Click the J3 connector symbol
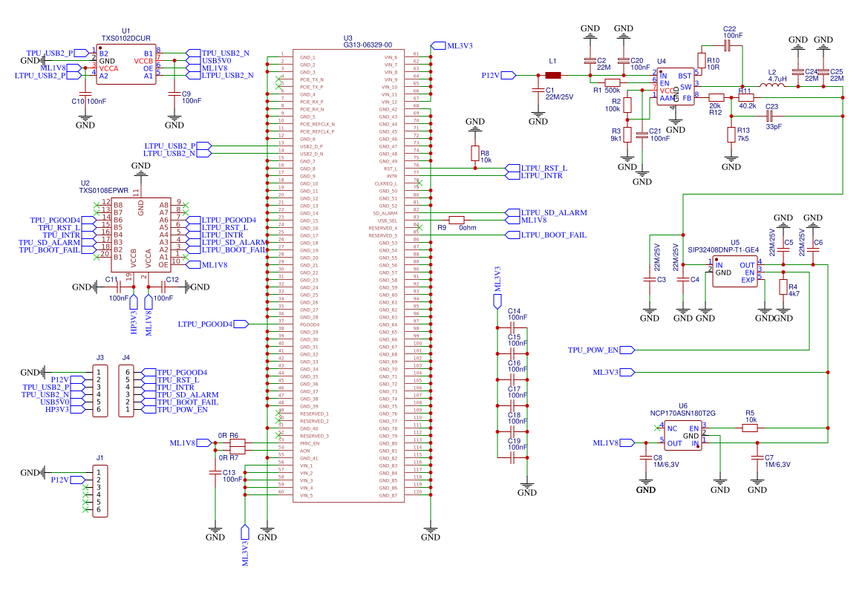The image size is (868, 614). [100, 391]
